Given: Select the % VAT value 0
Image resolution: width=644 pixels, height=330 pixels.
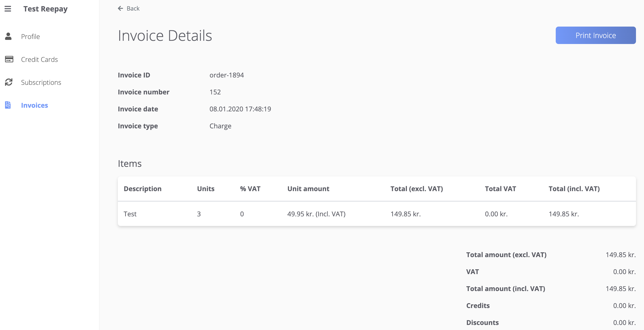Looking at the screenshot, I should point(242,214).
